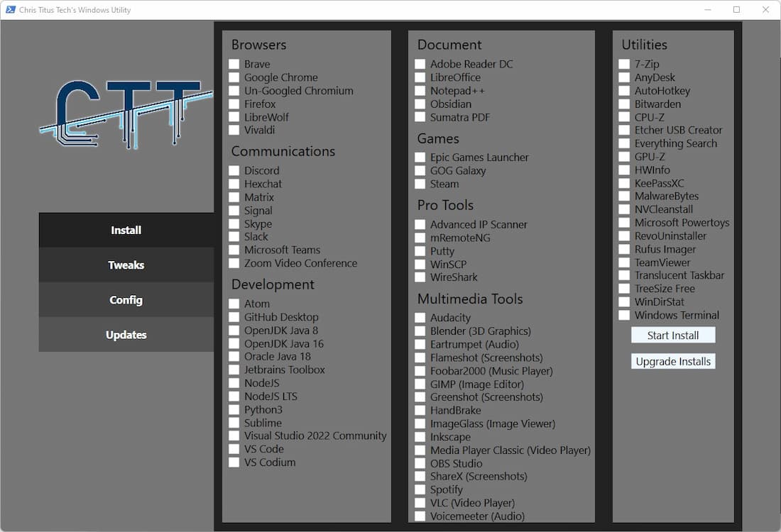Select the Spotify checkbox
Screen dimensions: 781x532
click(420, 489)
